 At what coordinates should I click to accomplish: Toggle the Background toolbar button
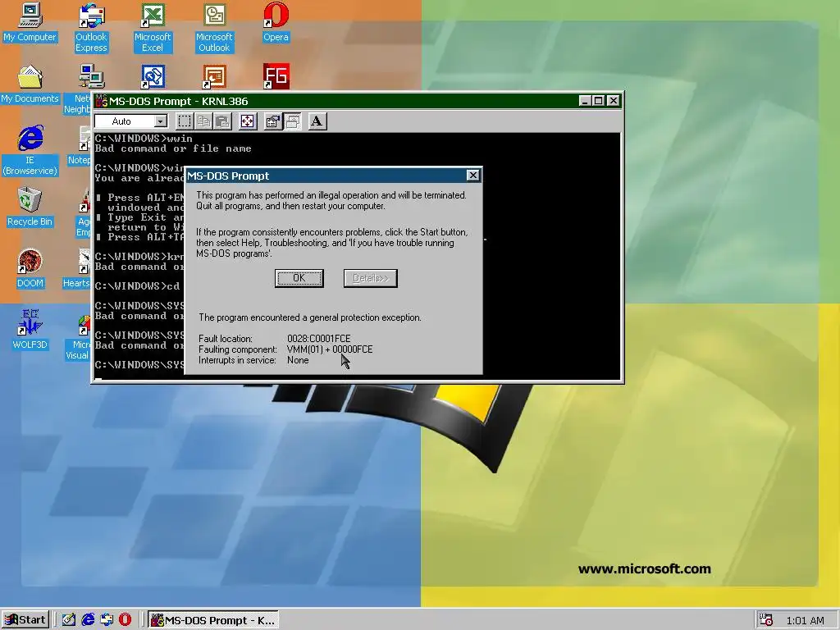[293, 121]
